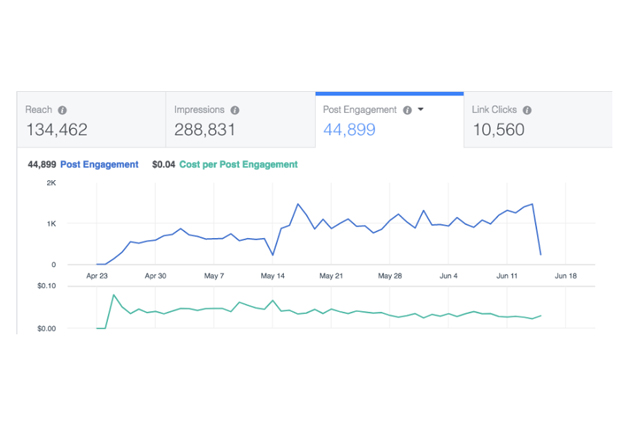Click the 1K y-axis label
Image resolution: width=630 pixels, height=427 pixels.
[x=51, y=224]
